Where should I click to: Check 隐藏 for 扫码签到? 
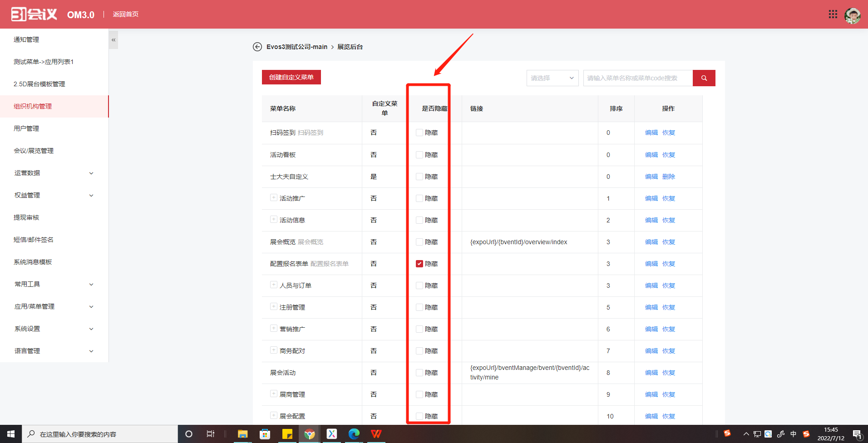click(x=419, y=133)
